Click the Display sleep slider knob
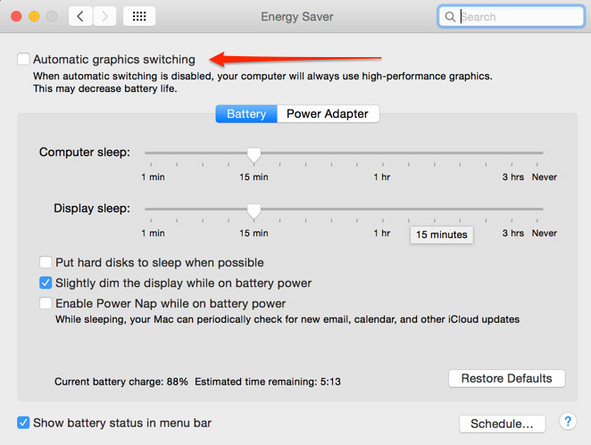The height and width of the screenshot is (445, 591). [254, 211]
